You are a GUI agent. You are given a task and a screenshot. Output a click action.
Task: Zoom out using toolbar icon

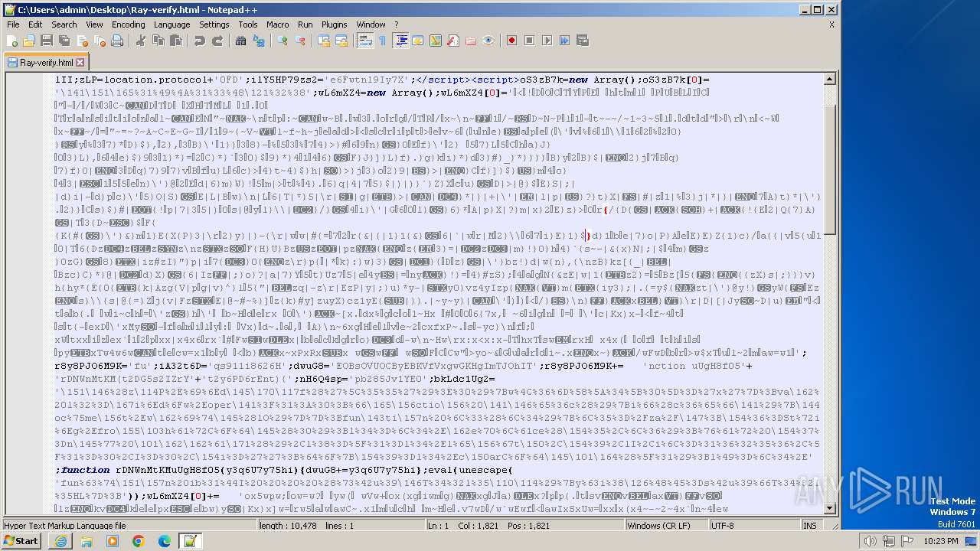coord(301,41)
